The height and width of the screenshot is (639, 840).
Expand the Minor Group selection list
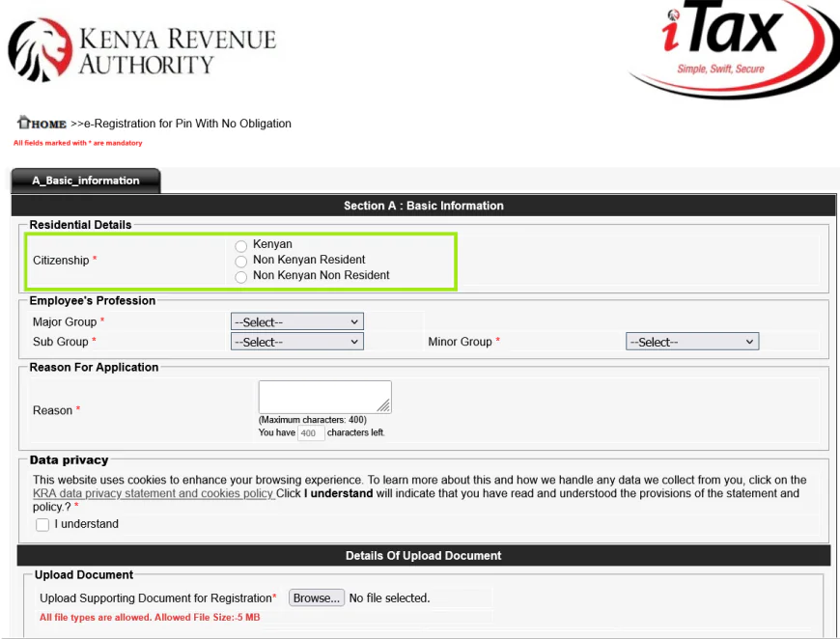(691, 341)
